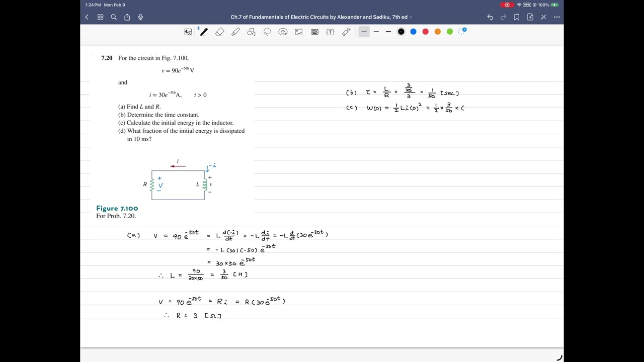Pick the green pen color

coord(450,32)
